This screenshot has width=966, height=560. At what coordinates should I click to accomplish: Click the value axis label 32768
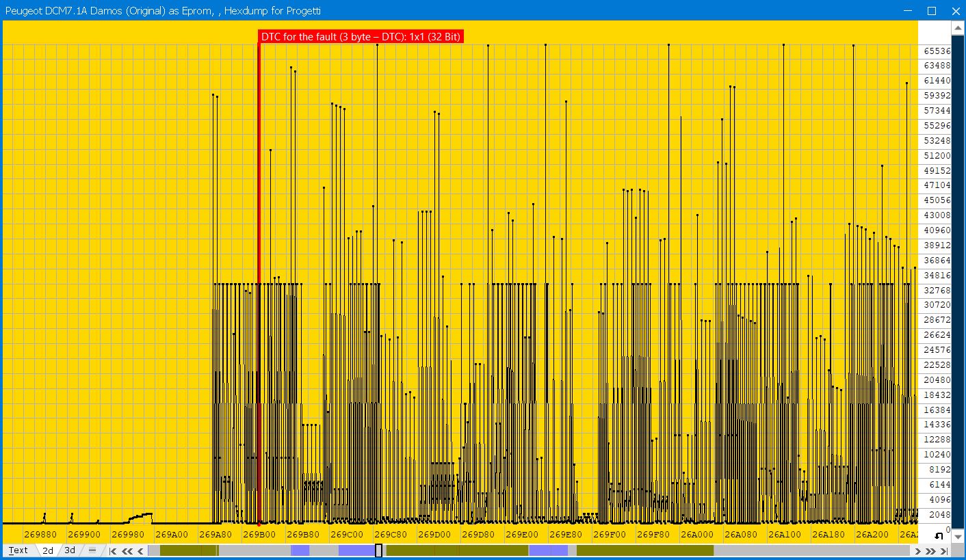click(x=937, y=290)
